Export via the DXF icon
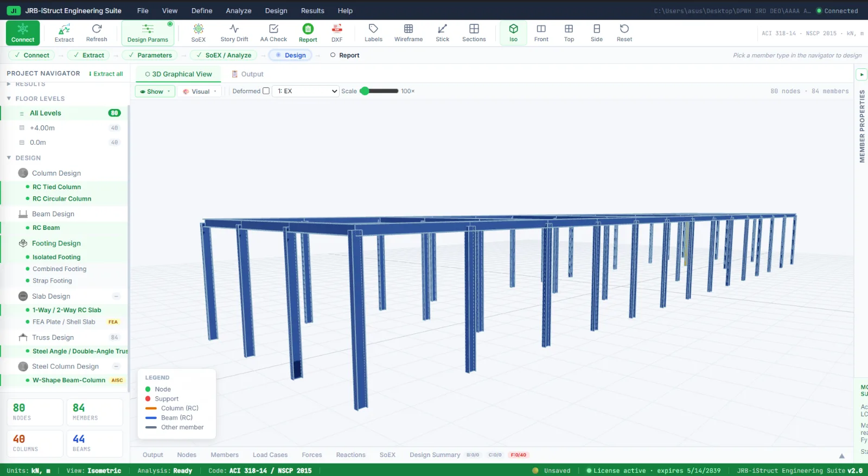 coord(337,33)
